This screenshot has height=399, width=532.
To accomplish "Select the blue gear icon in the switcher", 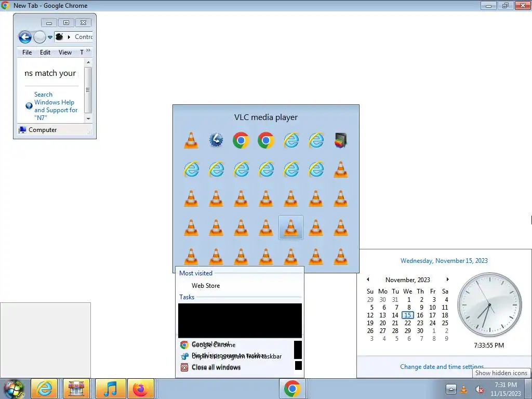I will (216, 140).
